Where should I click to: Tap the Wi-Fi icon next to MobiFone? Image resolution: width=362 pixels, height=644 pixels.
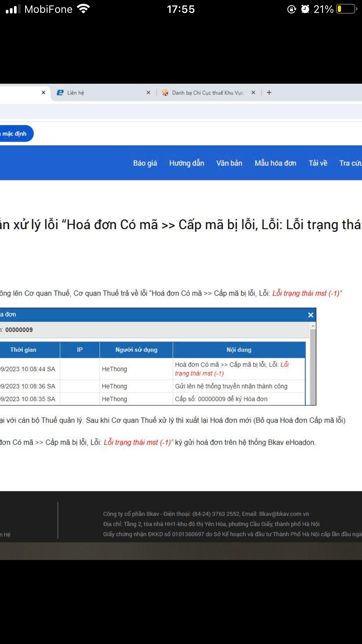(83, 9)
